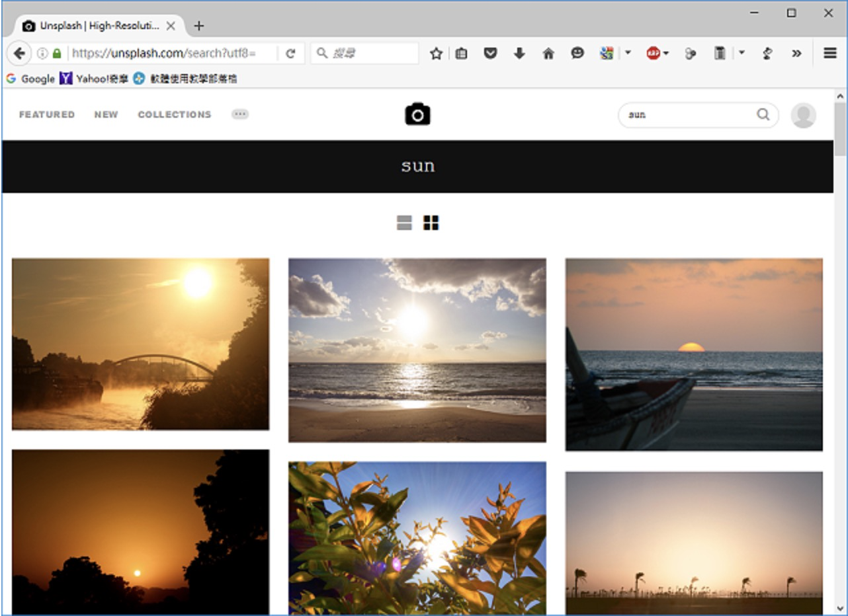The image size is (848, 616).
Task: Expand more navigation options ellipsis button
Action: click(x=240, y=114)
